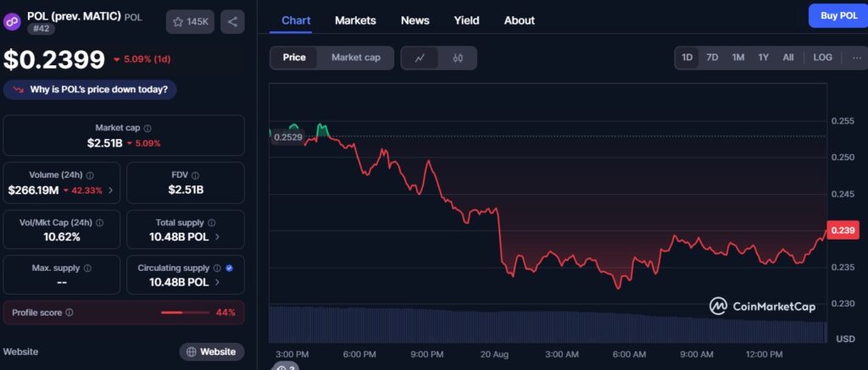Select the All time range
868x370 pixels.
click(x=788, y=58)
